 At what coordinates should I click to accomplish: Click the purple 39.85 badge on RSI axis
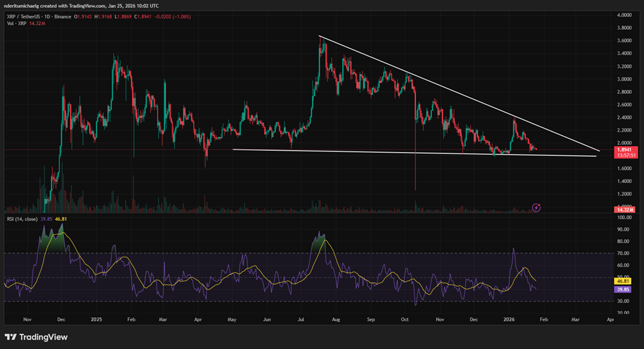tap(623, 290)
